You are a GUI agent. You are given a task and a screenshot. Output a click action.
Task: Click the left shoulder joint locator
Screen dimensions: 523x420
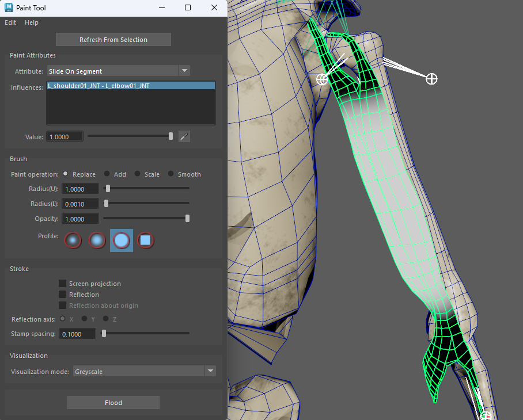[x=323, y=79]
